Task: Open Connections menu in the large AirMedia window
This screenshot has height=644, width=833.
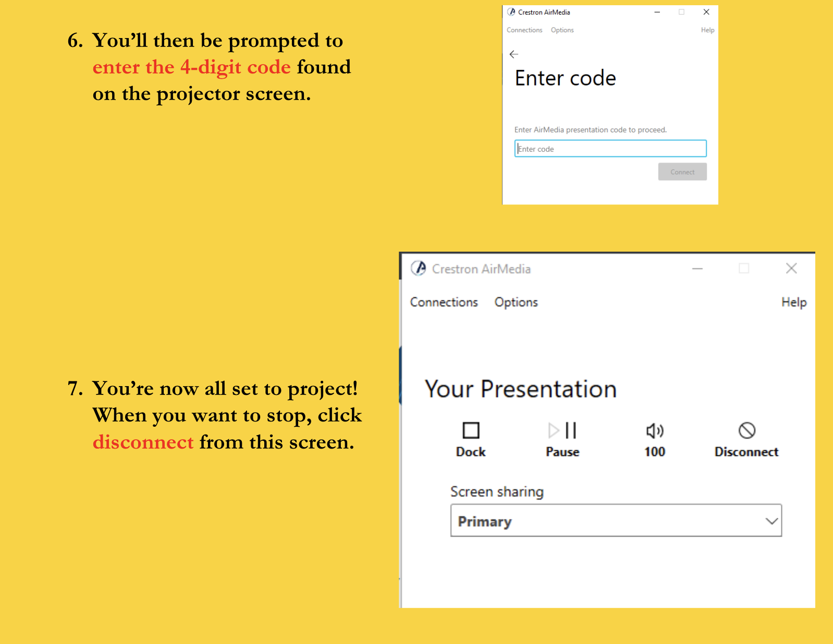Action: tap(444, 302)
